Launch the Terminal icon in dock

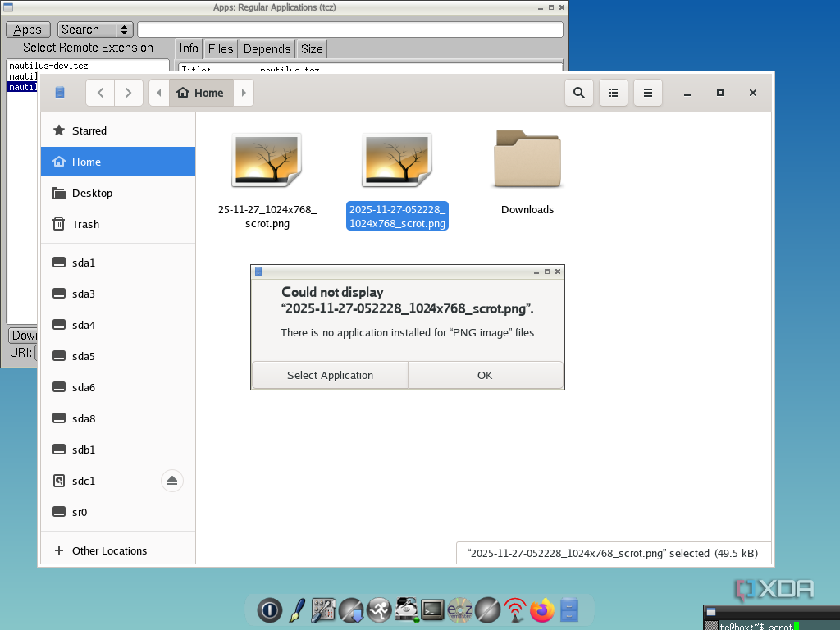coord(432,610)
